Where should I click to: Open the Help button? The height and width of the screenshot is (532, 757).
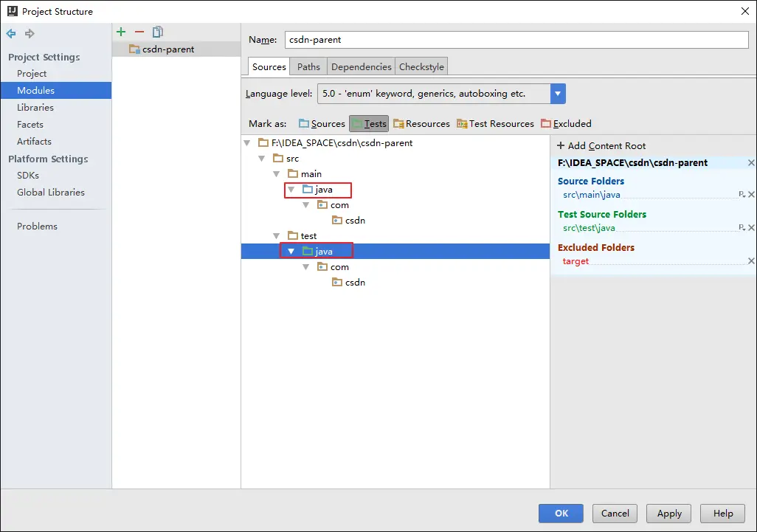723,513
